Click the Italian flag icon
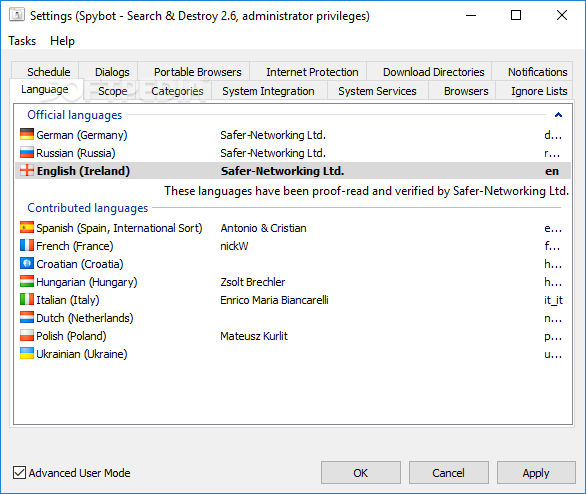 (x=27, y=299)
